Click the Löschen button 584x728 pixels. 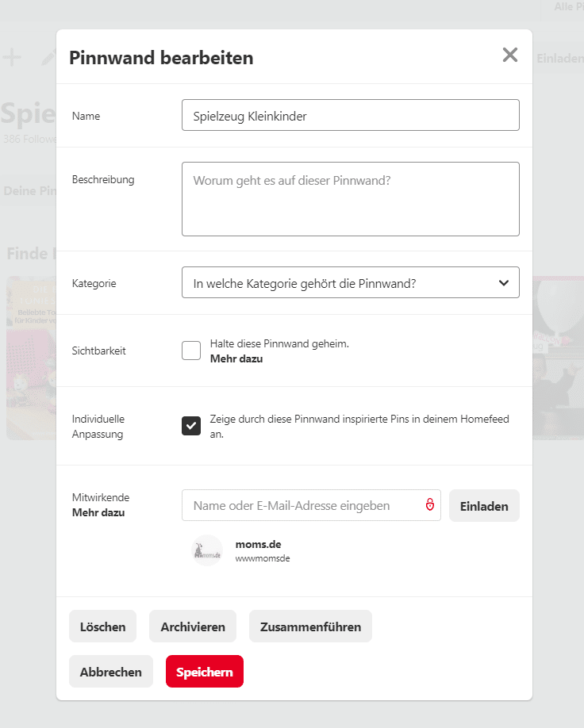coord(102,626)
